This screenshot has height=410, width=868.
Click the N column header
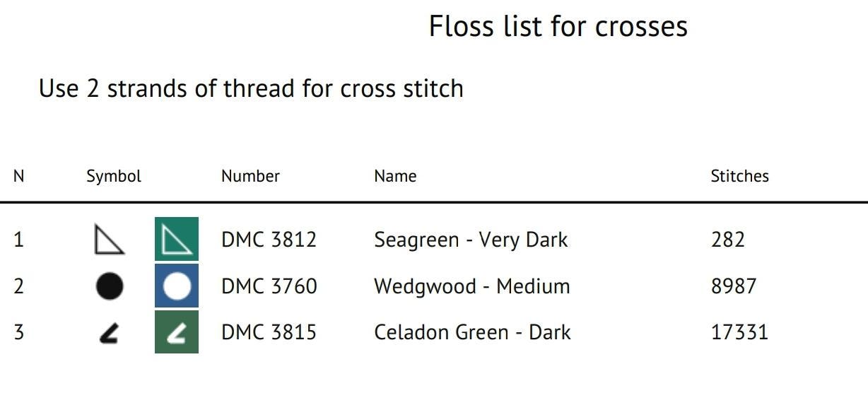(x=18, y=176)
